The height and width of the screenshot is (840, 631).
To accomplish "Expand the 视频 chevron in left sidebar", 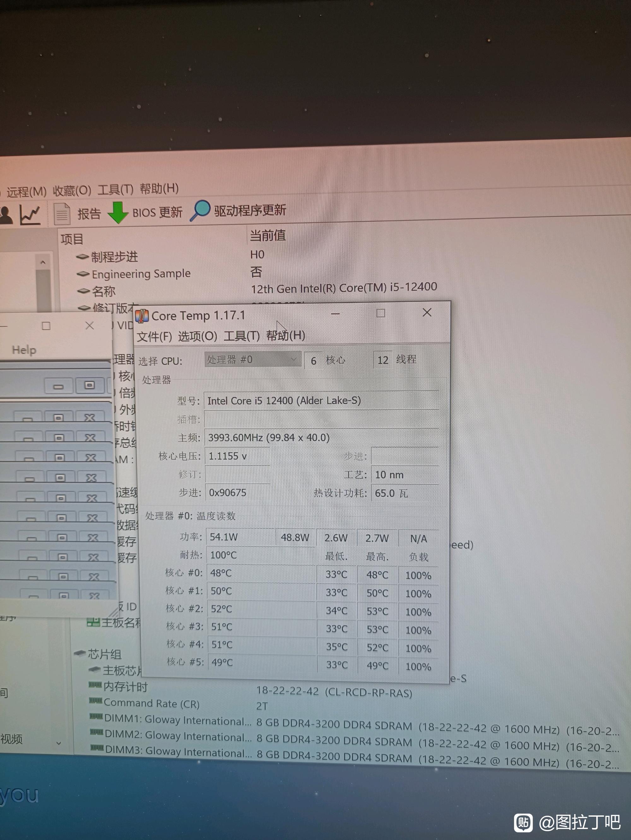I will click(x=58, y=743).
